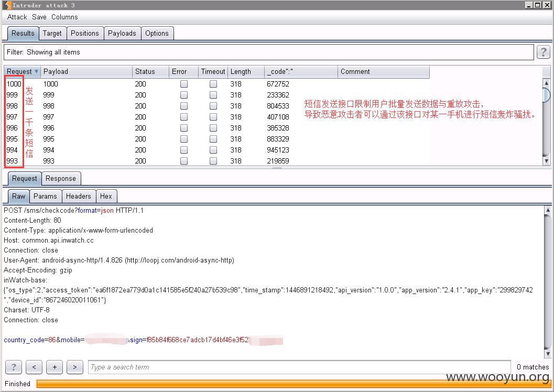554x392 pixels.
Task: Toggle Error checkbox for request 994
Action: (184, 150)
